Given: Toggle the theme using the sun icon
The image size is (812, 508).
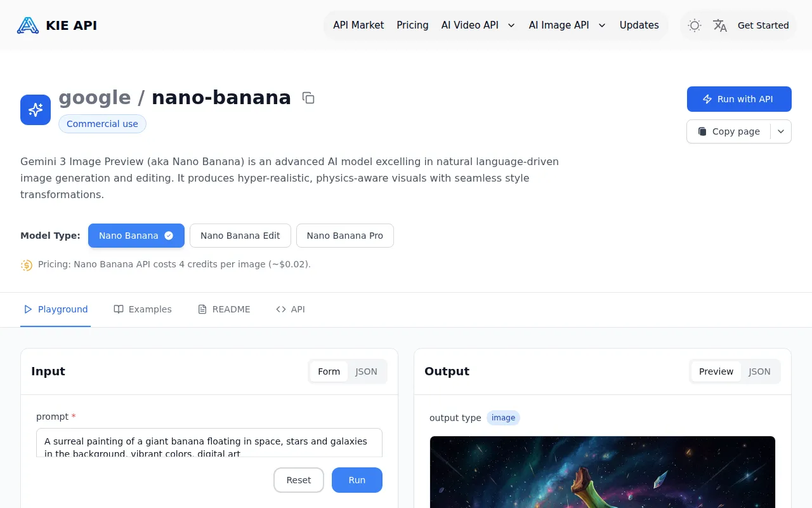Looking at the screenshot, I should [694, 25].
